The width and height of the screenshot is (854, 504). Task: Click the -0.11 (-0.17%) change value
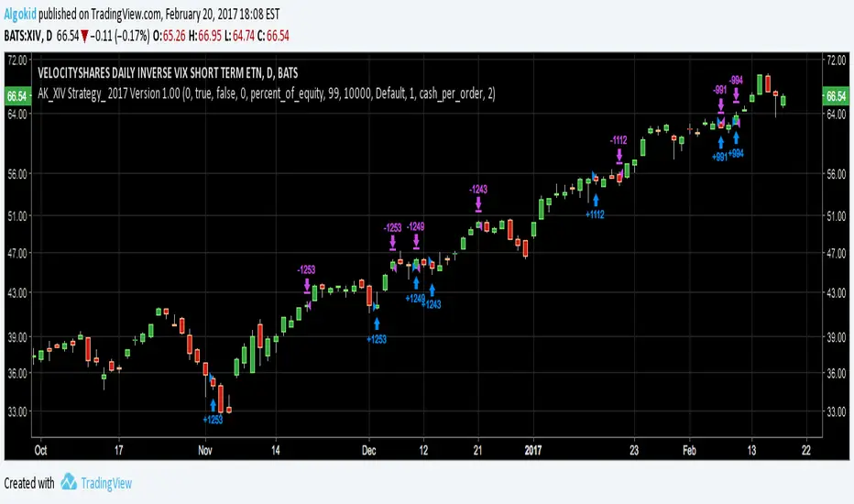point(120,36)
